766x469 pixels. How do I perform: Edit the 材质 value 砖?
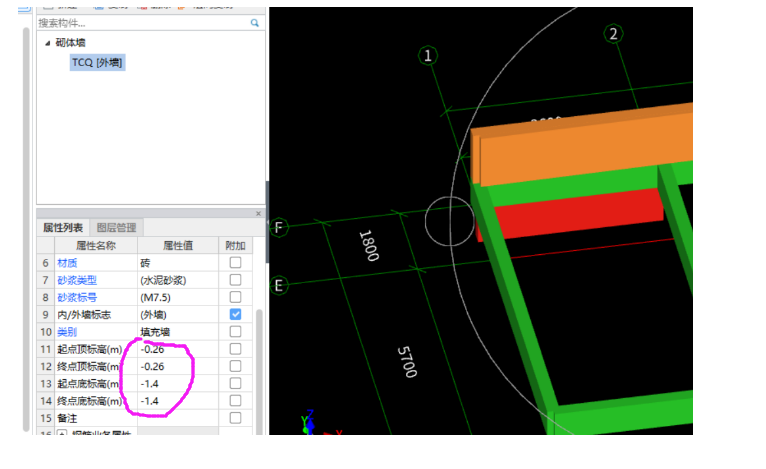pos(178,263)
